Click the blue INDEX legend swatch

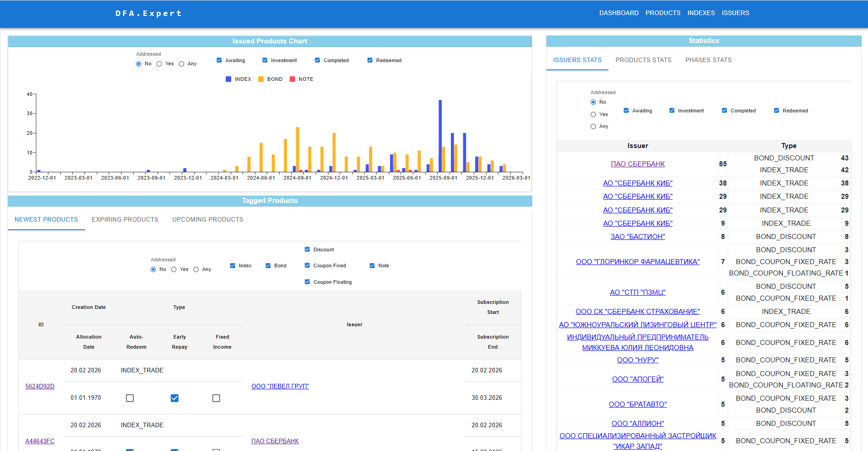coord(228,79)
